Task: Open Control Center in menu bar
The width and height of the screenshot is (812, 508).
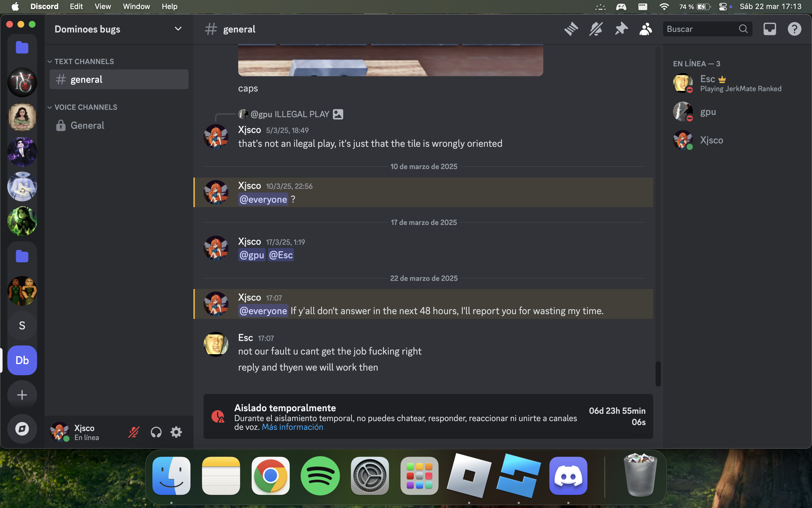Action: click(723, 6)
